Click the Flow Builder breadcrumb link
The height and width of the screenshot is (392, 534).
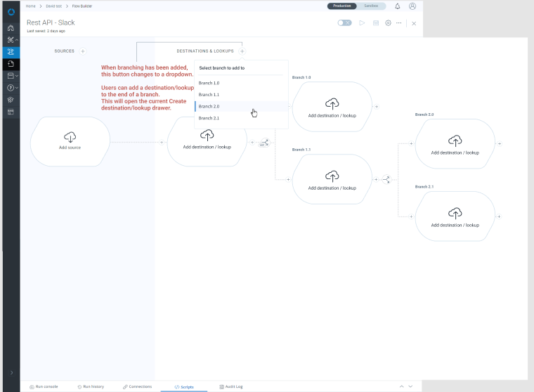click(x=81, y=6)
